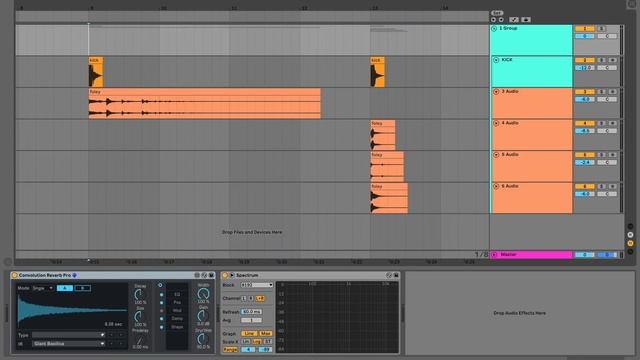Click the Set locator button

[497, 13]
